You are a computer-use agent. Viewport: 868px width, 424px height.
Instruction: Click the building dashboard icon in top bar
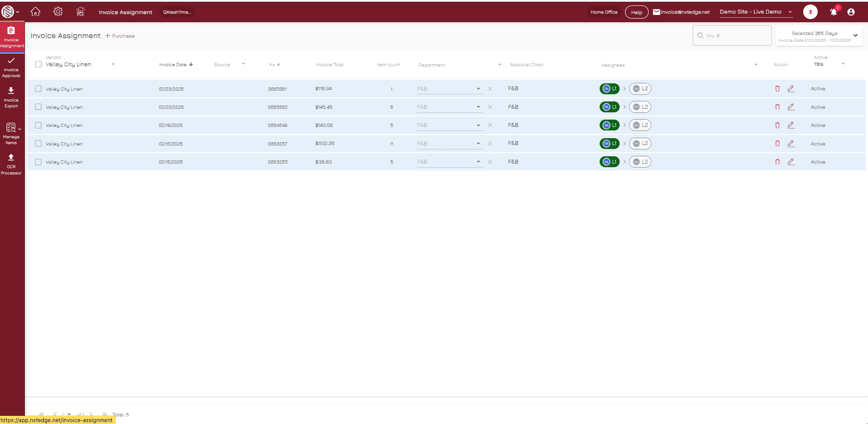pyautogui.click(x=80, y=12)
